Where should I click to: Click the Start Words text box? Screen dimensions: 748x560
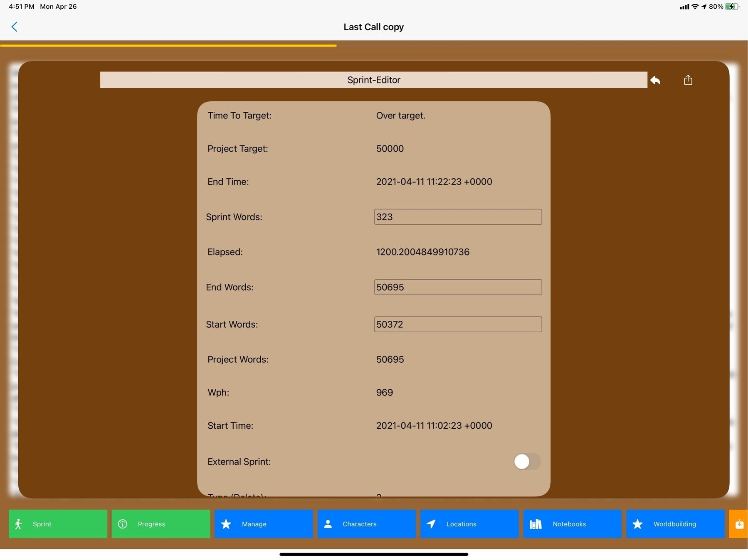click(457, 324)
